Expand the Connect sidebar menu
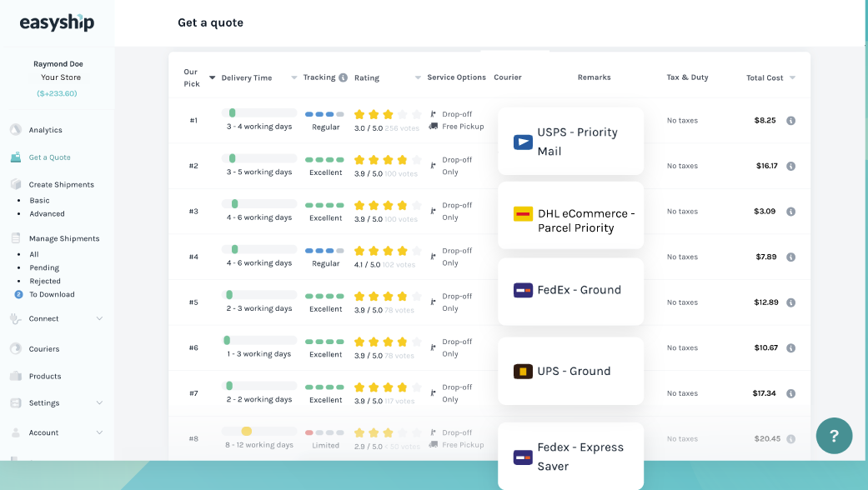The image size is (868, 490). (99, 318)
